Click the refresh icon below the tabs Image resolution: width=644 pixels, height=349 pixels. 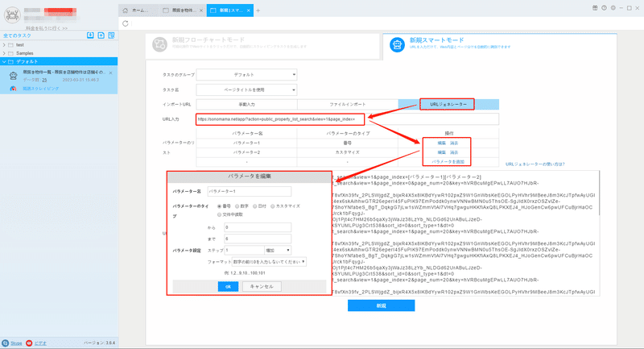point(126,23)
